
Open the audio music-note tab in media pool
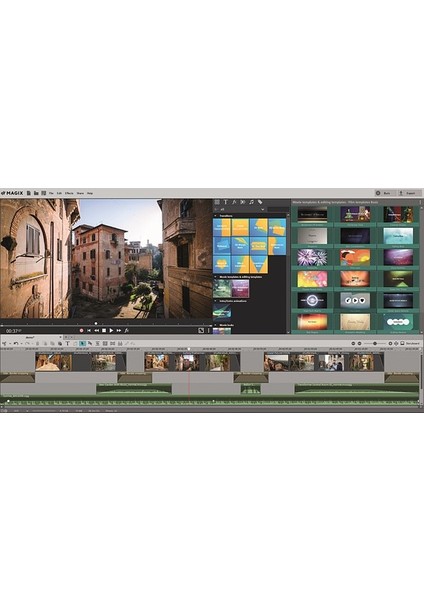coord(251,202)
